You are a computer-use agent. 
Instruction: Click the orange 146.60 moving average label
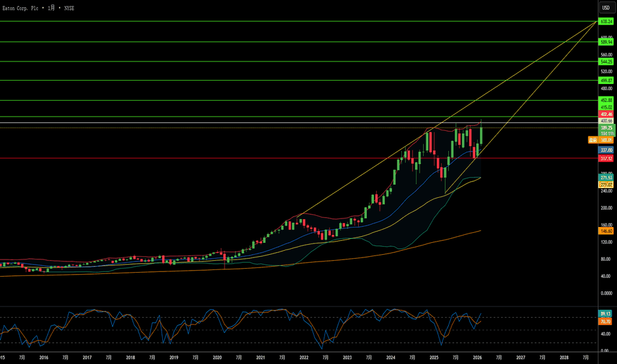click(x=606, y=231)
